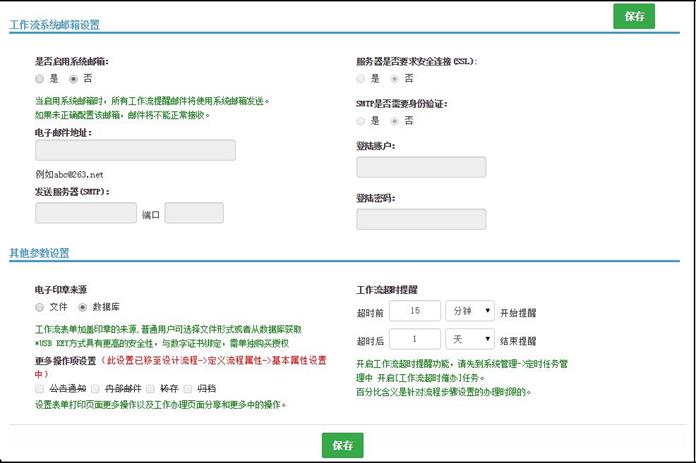
Task: Tick the 归档 checkbox
Action: tap(188, 389)
